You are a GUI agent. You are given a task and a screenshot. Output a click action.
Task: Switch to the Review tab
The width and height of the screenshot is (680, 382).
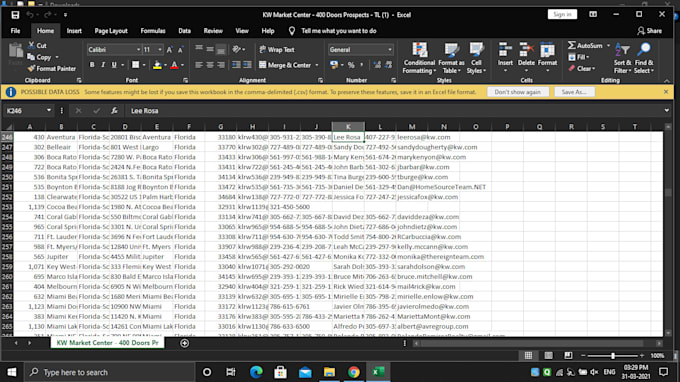click(x=213, y=31)
